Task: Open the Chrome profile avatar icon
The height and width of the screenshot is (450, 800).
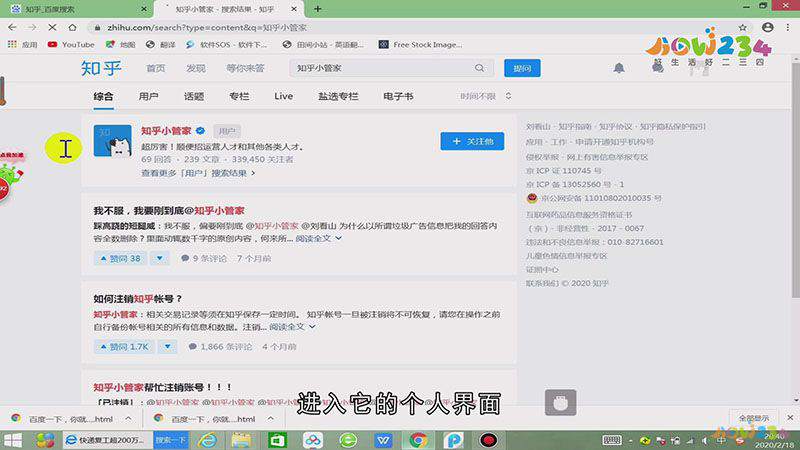Action: tap(767, 27)
